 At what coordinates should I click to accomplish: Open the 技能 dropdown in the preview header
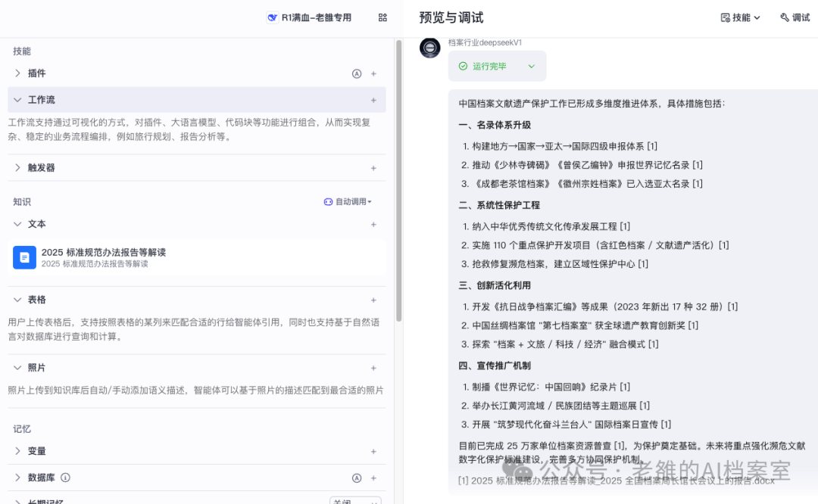(x=740, y=17)
